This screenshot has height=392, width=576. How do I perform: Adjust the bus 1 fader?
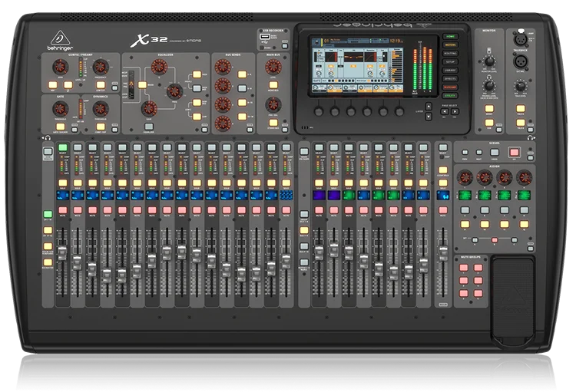point(319,252)
